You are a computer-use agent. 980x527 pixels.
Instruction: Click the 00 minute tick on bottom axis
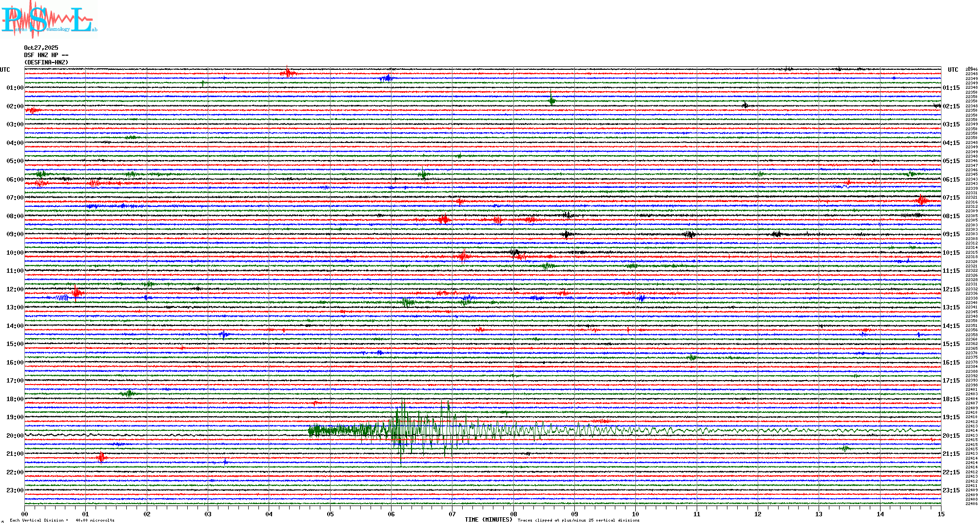click(x=25, y=514)
